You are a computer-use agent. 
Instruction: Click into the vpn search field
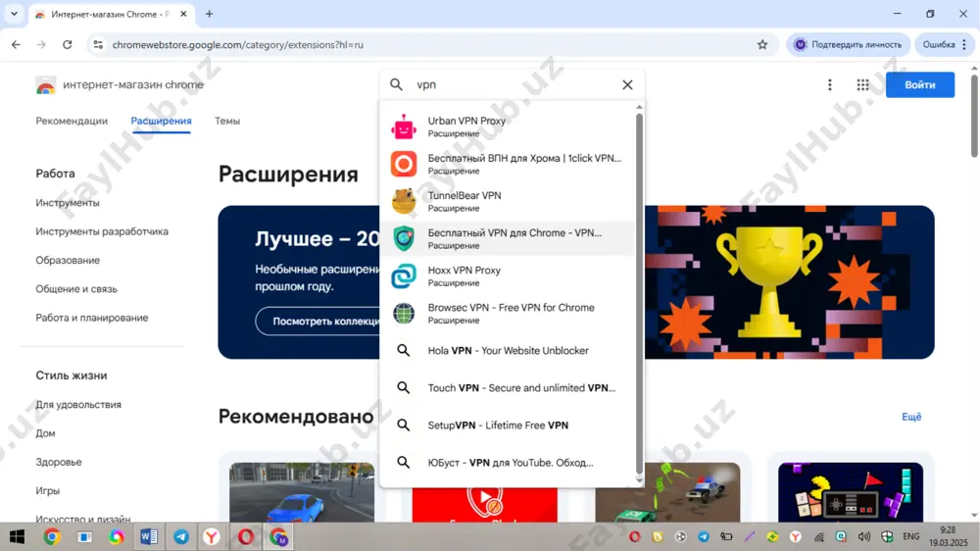(513, 84)
